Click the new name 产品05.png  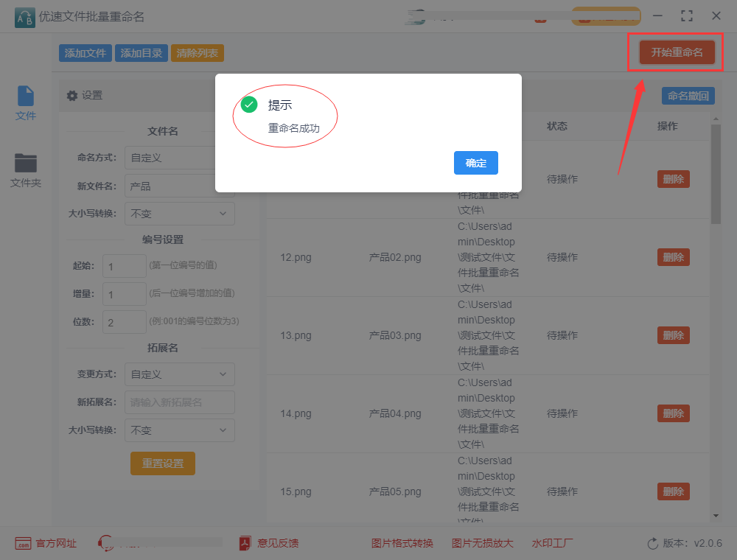(x=395, y=492)
